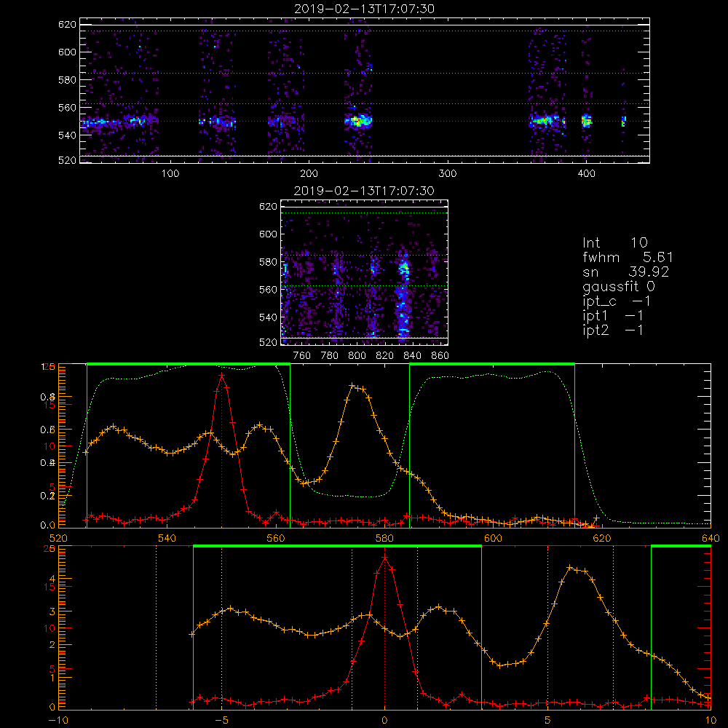This screenshot has width=728, height=728.
Task: Click the orange curve peak near 575 in profile plot
Action: [x=353, y=386]
